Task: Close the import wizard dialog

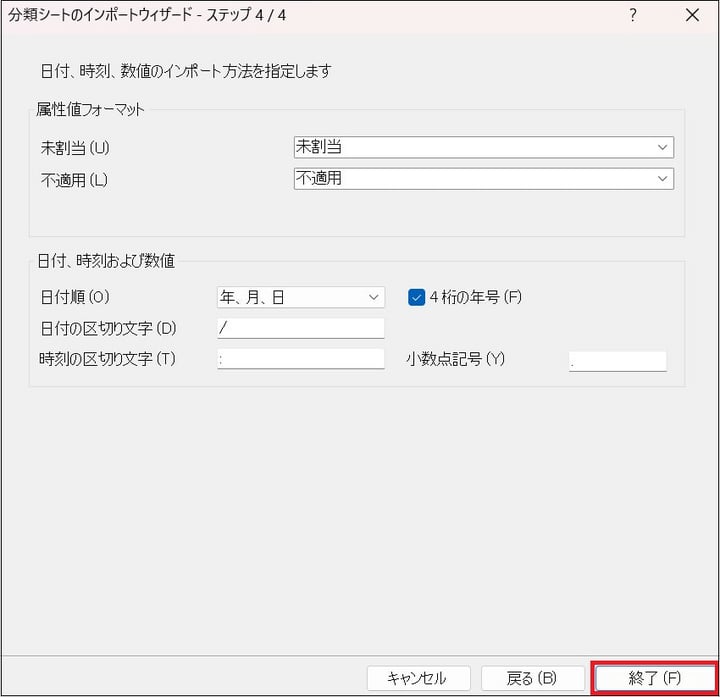Action: click(x=692, y=15)
